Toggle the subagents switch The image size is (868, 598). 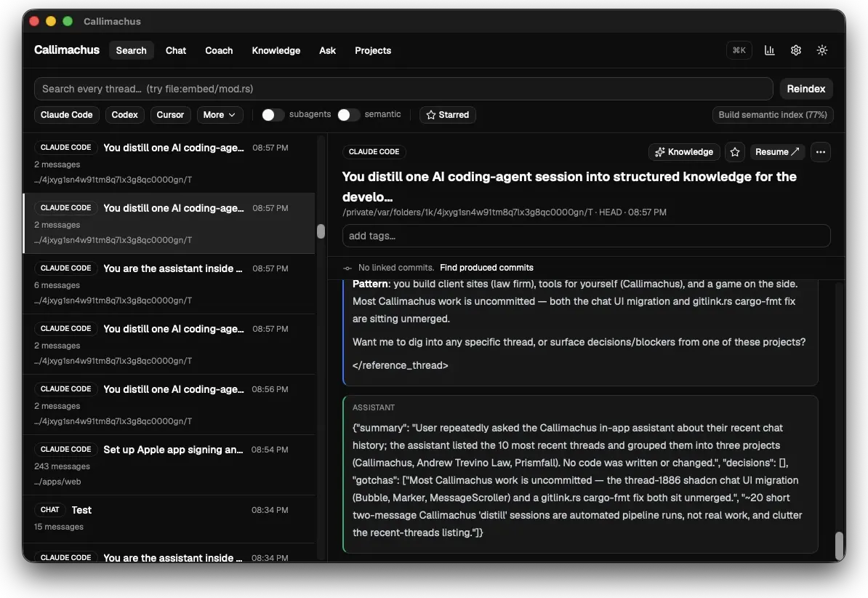[273, 115]
